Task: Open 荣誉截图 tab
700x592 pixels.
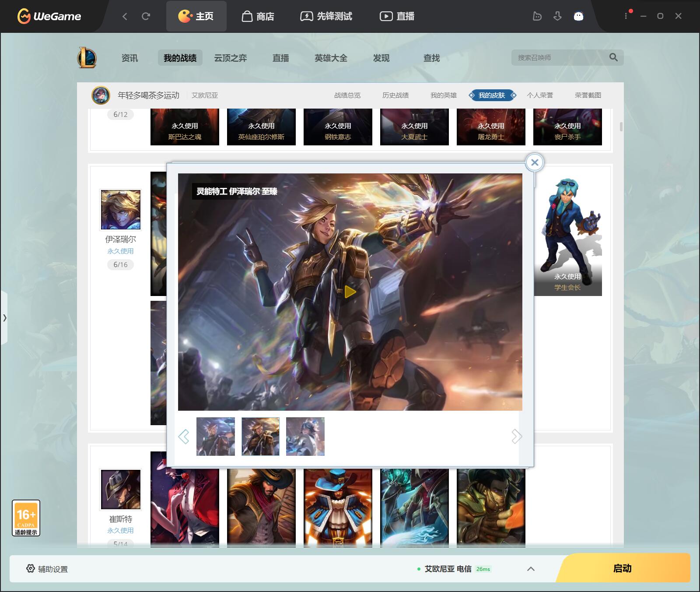Action: (x=588, y=95)
